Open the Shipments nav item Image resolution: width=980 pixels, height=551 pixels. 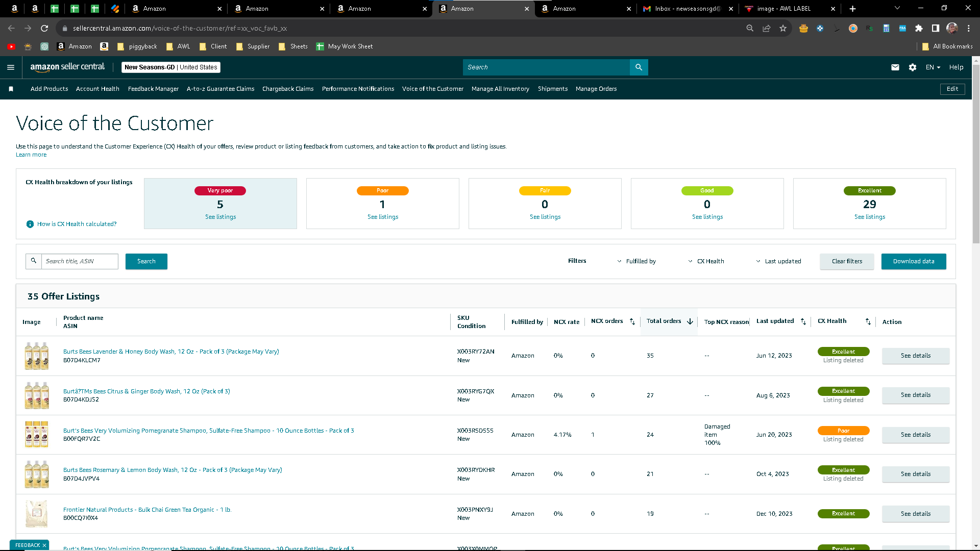pyautogui.click(x=553, y=89)
